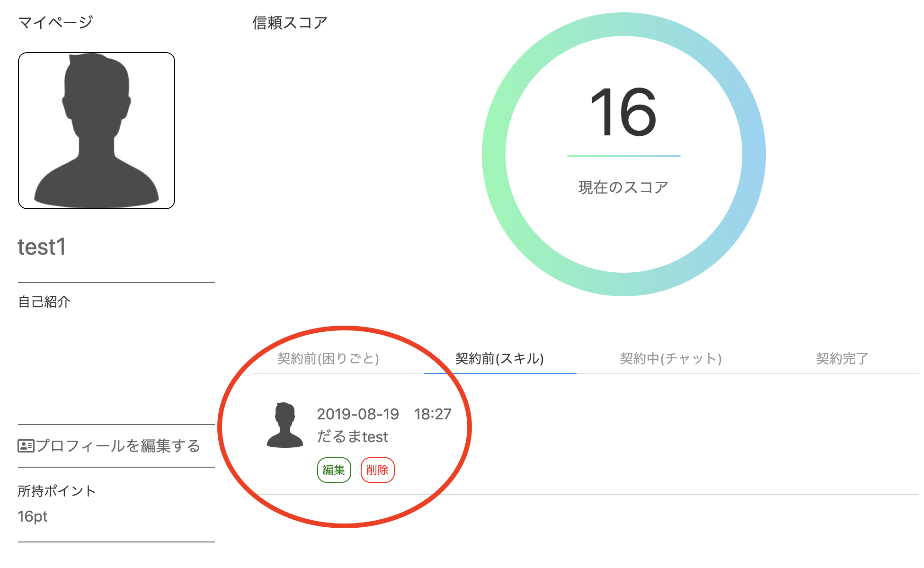Click the ID-card icon beside プロフィールを編集する

25,445
